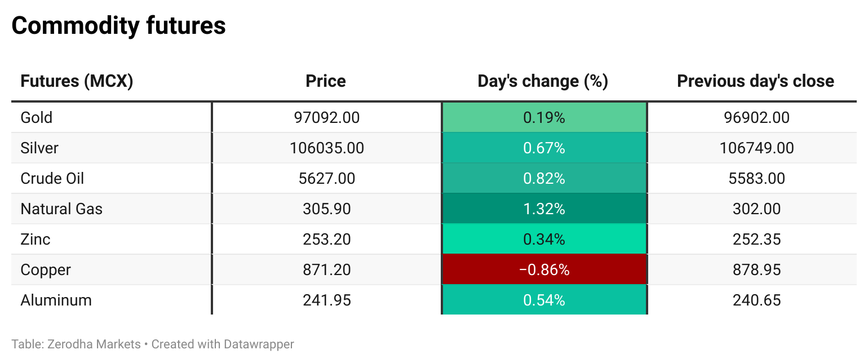
Task: Click the light green Gold 0.19% cell
Action: 544,118
